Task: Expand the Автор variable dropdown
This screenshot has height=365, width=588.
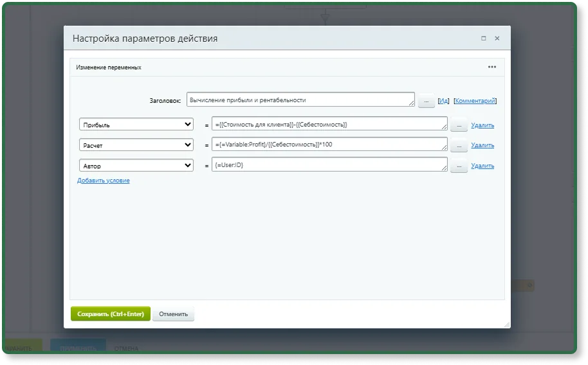Action: click(x=136, y=166)
